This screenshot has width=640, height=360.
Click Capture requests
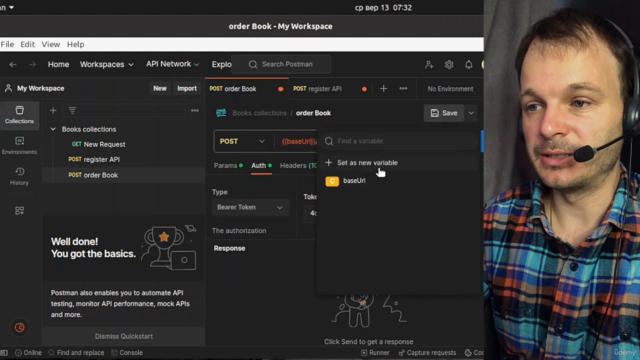(x=427, y=353)
